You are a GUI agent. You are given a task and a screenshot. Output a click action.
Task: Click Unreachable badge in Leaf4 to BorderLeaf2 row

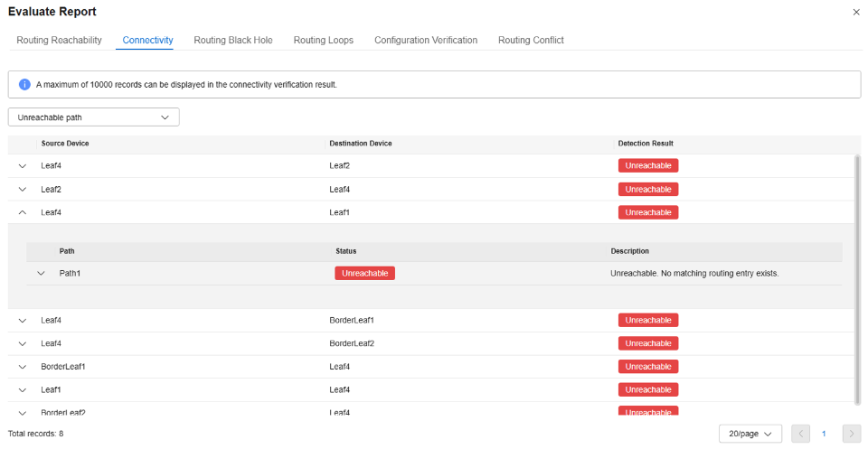click(x=648, y=344)
